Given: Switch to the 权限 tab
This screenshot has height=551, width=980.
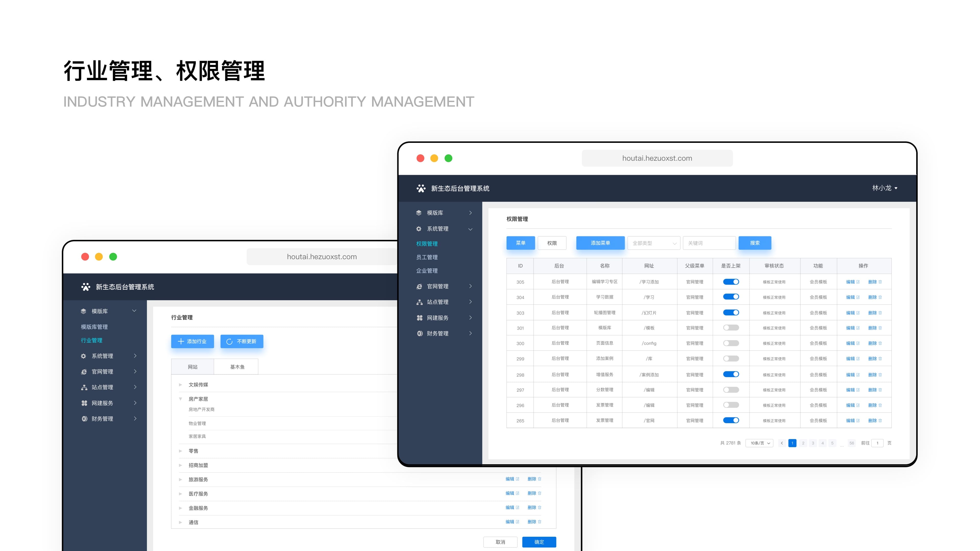Looking at the screenshot, I should [552, 243].
